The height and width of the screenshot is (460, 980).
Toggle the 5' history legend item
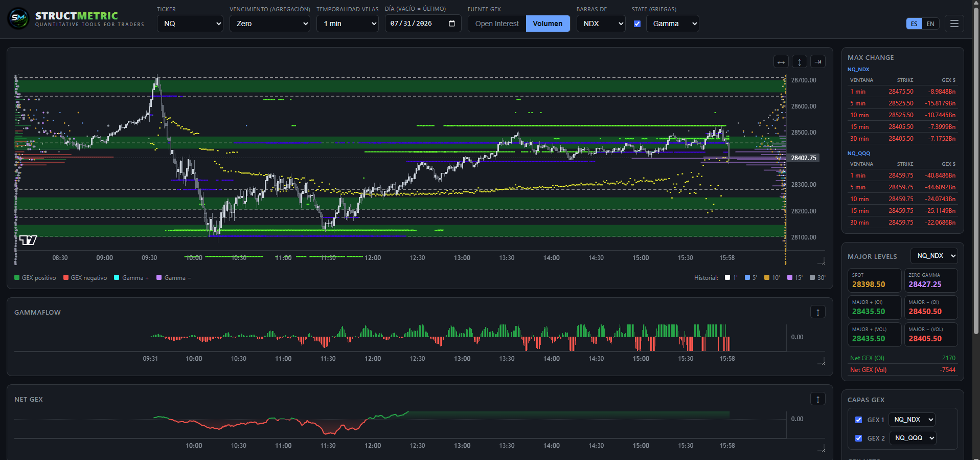pyautogui.click(x=751, y=278)
